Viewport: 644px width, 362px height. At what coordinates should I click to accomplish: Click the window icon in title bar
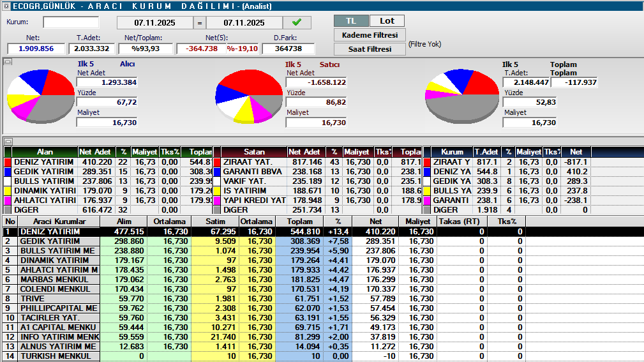coord(5,6)
